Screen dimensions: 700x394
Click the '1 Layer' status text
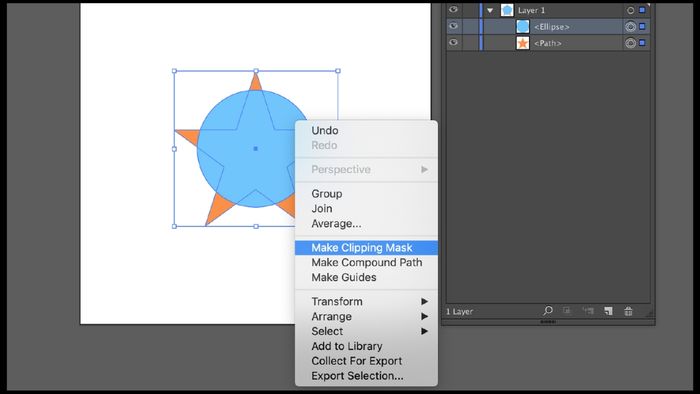pyautogui.click(x=459, y=311)
